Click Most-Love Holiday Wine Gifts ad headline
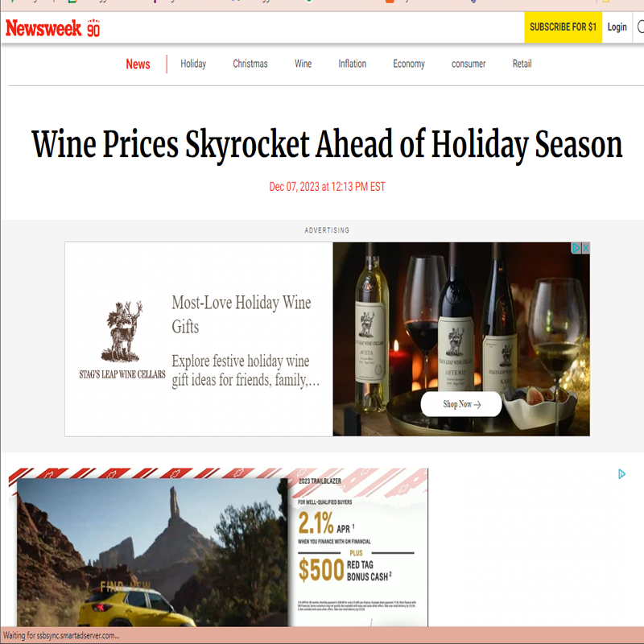 tap(241, 315)
